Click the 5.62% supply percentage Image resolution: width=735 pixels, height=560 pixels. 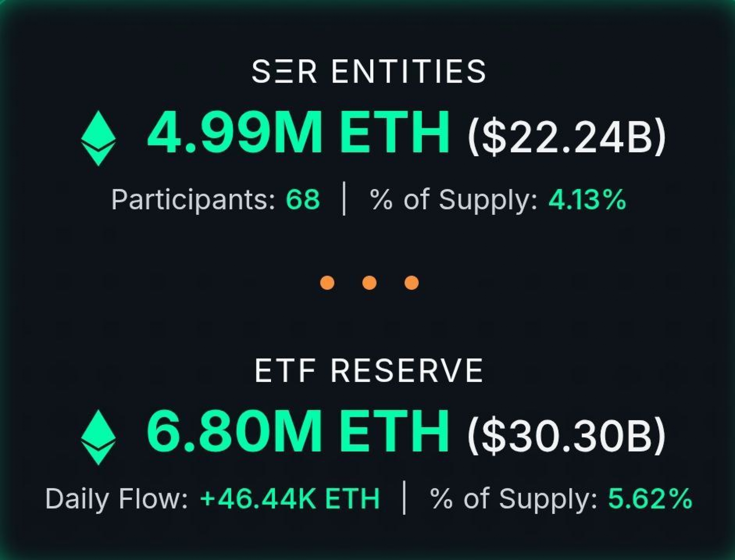pyautogui.click(x=650, y=499)
